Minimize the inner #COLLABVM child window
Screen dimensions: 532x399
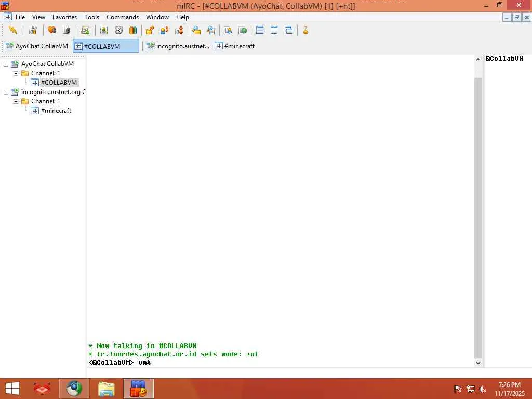(507, 17)
